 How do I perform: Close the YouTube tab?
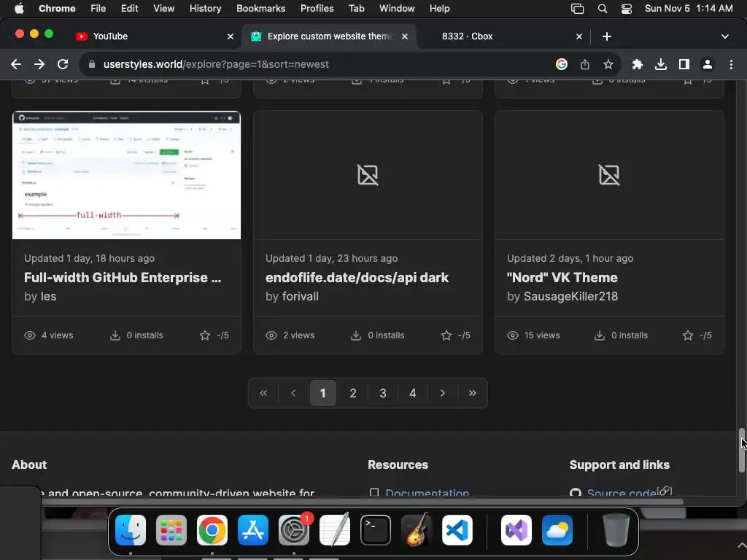231,36
